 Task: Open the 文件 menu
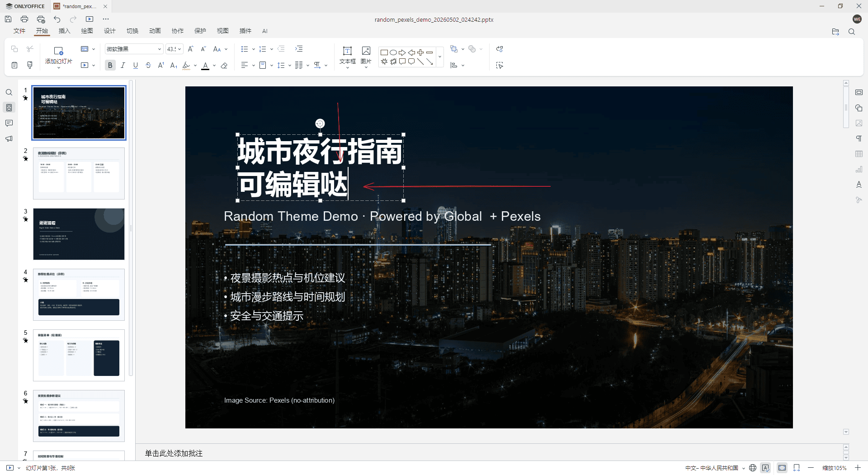[x=19, y=31]
